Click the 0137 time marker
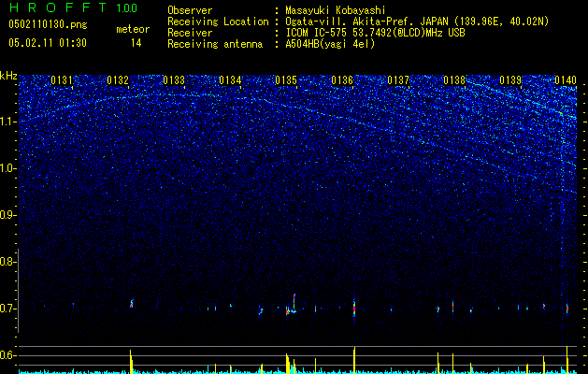This screenshot has width=588, height=374. 398,80
